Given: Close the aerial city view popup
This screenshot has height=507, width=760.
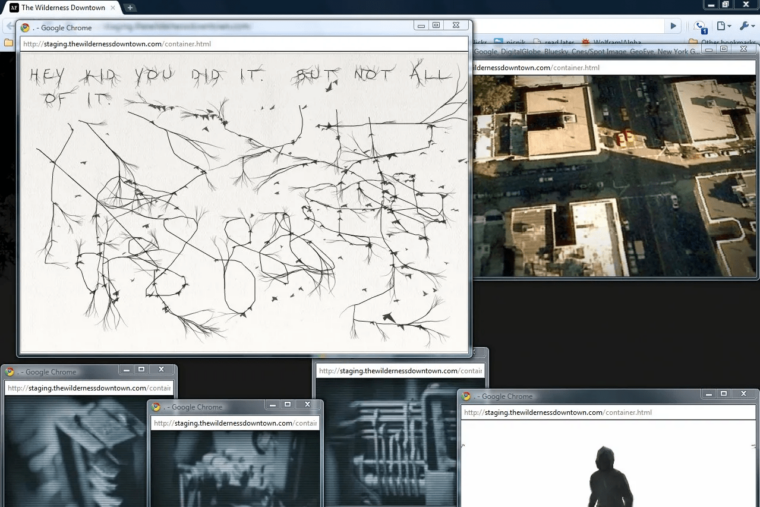Looking at the screenshot, I should [x=744, y=49].
